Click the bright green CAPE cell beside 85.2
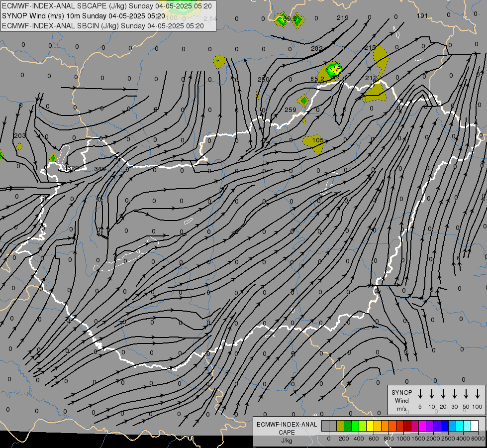The image size is (487, 448). coord(334,69)
